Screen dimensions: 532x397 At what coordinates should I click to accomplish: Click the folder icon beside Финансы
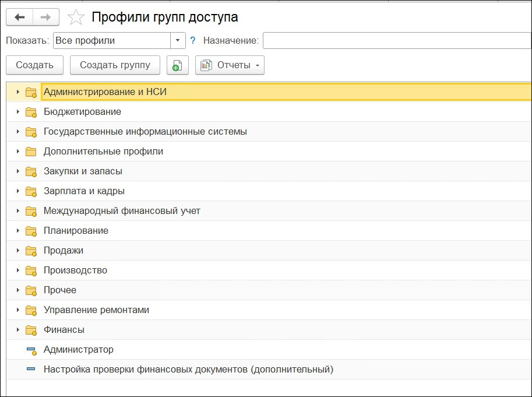pos(31,330)
